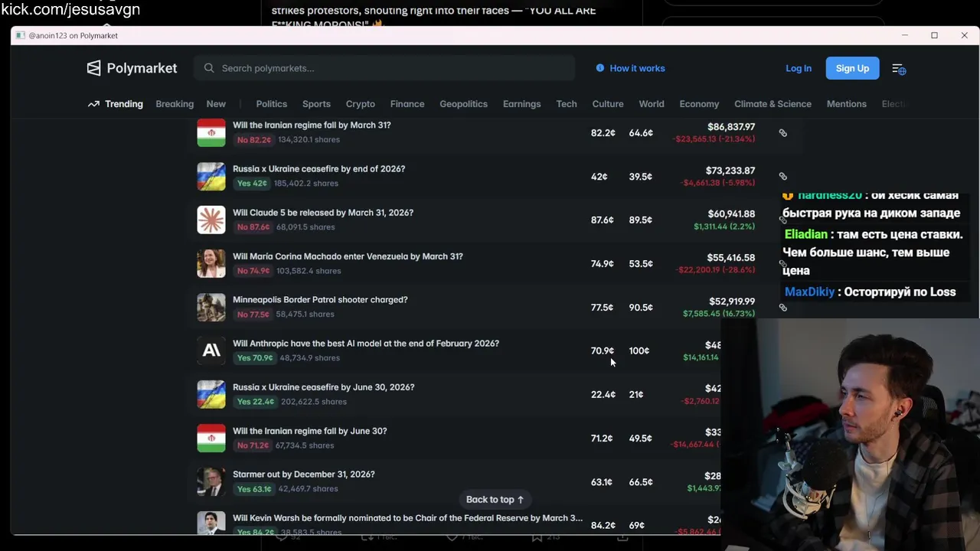Click the $52,919.99 position value
The height and width of the screenshot is (551, 980).
point(731,301)
